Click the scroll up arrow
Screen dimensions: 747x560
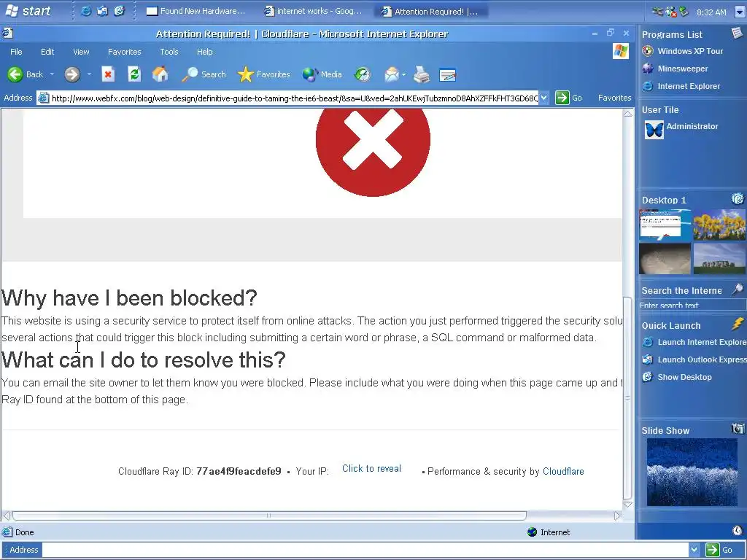628,113
